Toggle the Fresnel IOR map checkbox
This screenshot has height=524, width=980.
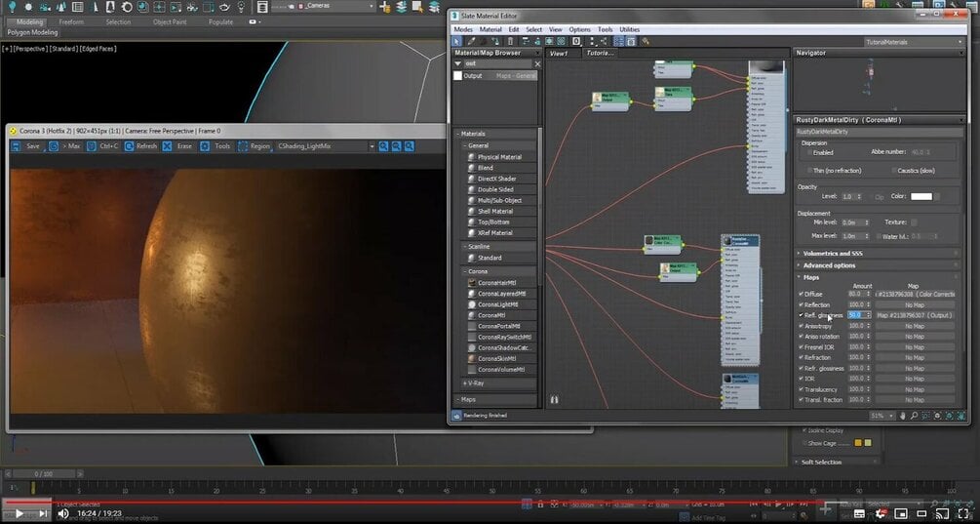coord(801,347)
